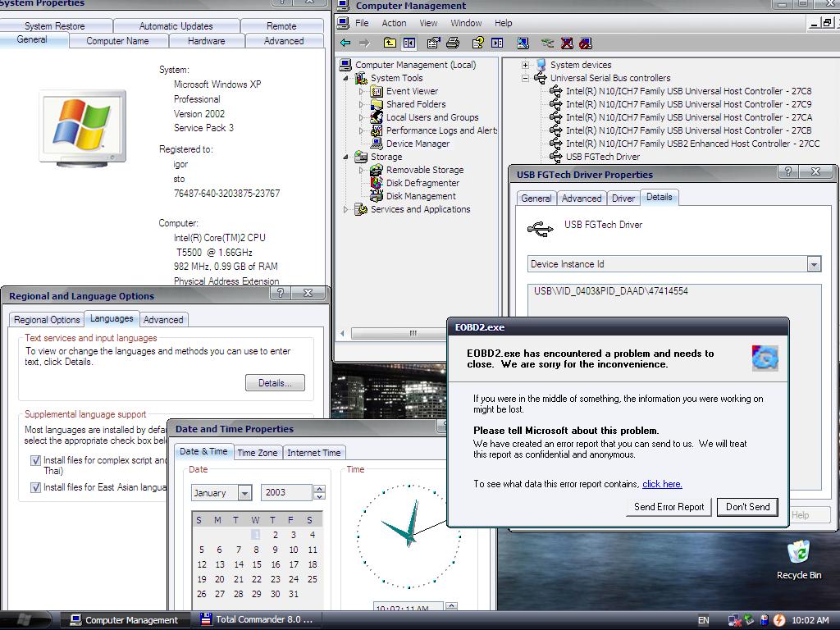This screenshot has height=630, width=840.
Task: Click the Update Driver toolbar icon
Action: (547, 43)
